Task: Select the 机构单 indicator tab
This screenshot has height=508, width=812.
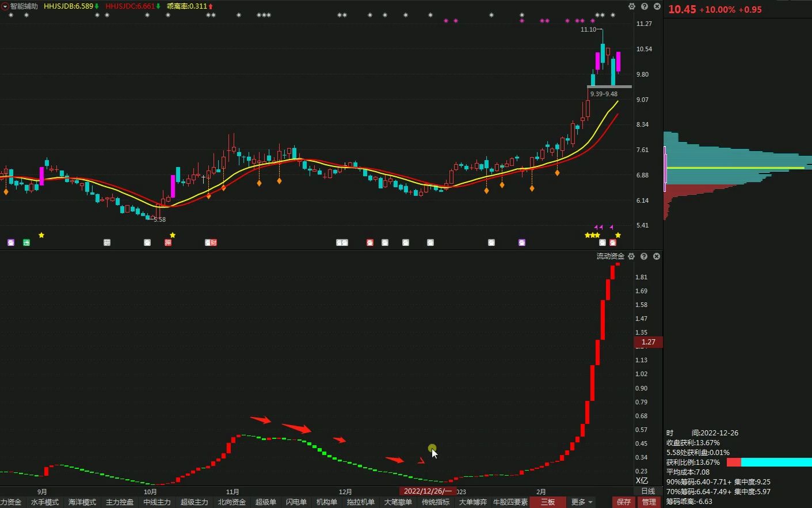Action: (x=327, y=502)
